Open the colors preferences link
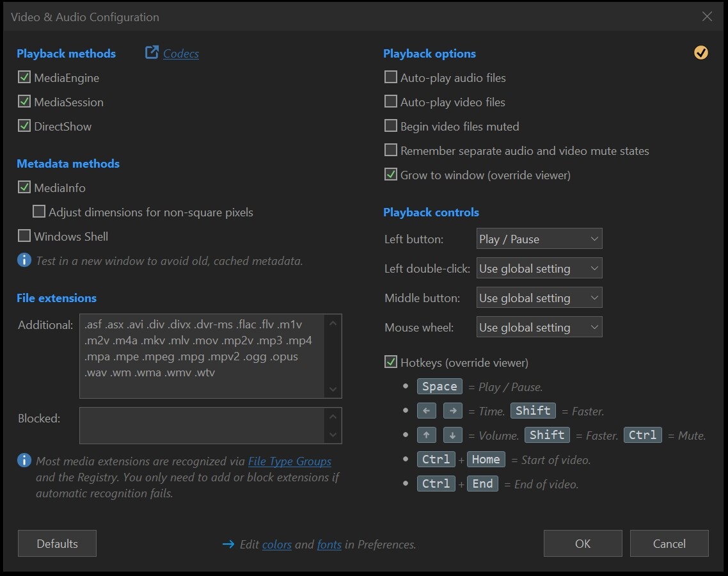 (277, 545)
